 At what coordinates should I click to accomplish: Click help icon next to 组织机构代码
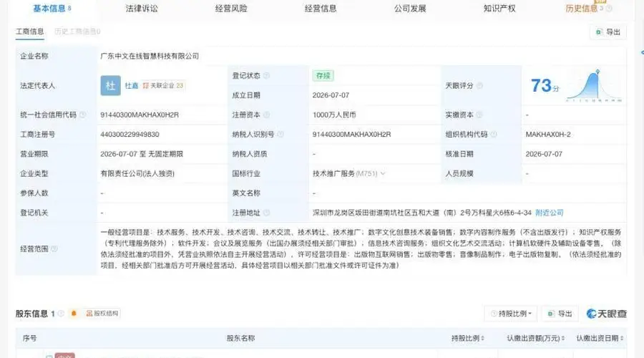494,134
